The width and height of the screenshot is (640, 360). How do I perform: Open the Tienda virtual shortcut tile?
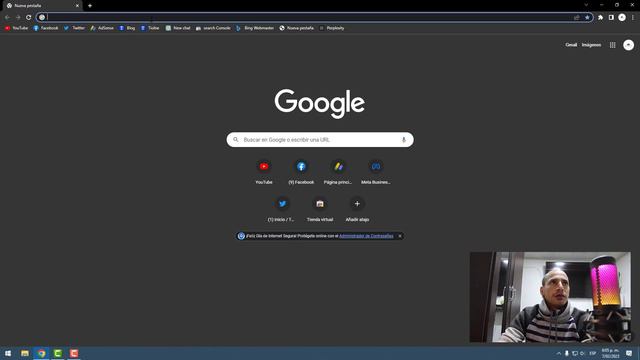(320, 209)
